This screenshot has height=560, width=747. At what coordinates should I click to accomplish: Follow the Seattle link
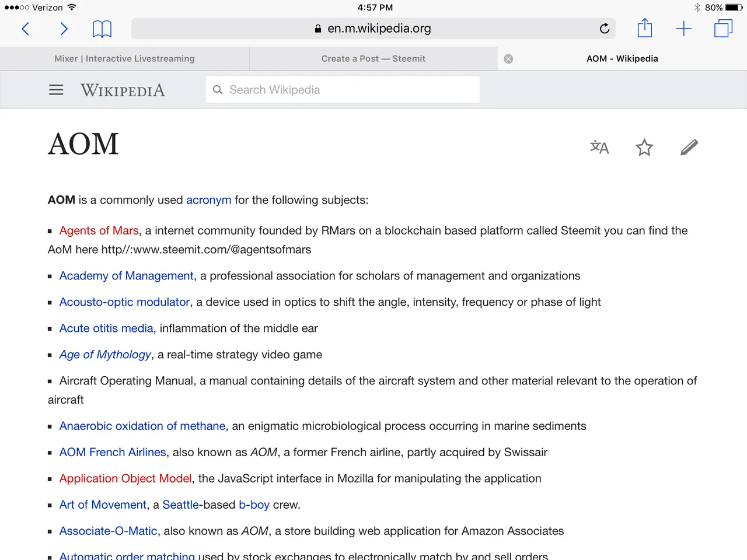181,505
